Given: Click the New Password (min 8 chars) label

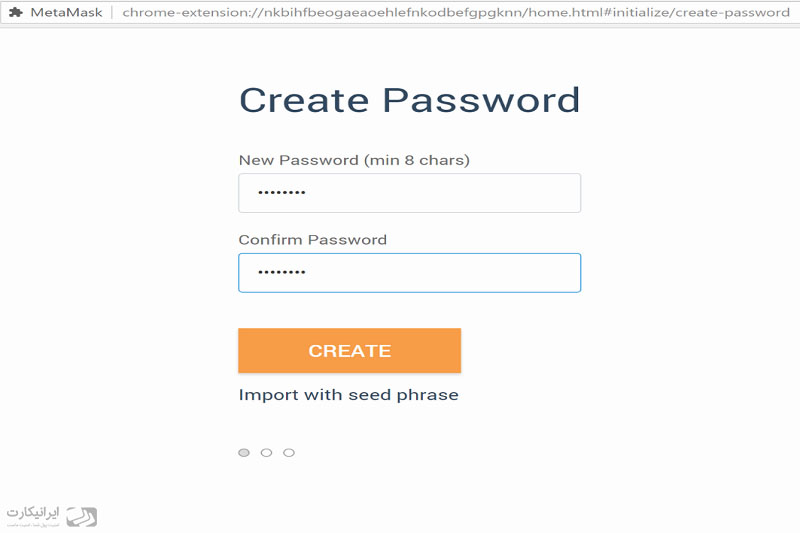Looking at the screenshot, I should point(354,160).
